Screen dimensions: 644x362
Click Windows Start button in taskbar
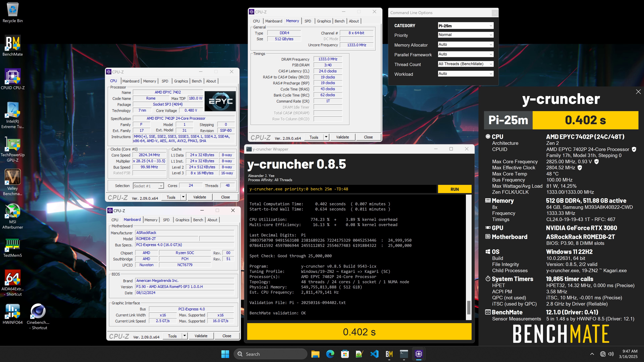point(225,354)
